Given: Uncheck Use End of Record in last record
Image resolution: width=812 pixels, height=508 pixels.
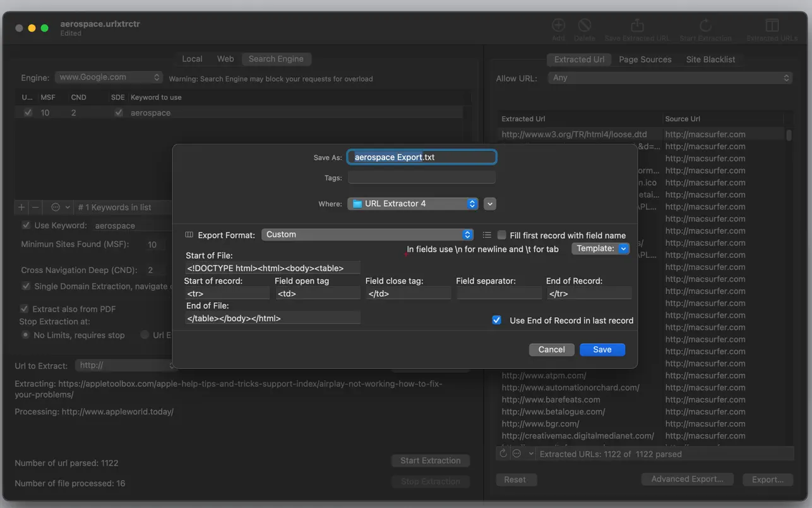Looking at the screenshot, I should pos(496,320).
